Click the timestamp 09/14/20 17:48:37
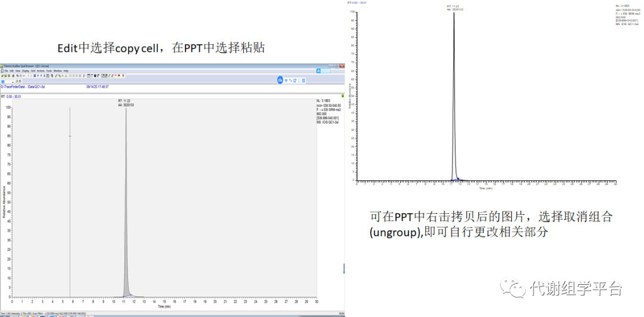644x317 pixels. coord(97,87)
